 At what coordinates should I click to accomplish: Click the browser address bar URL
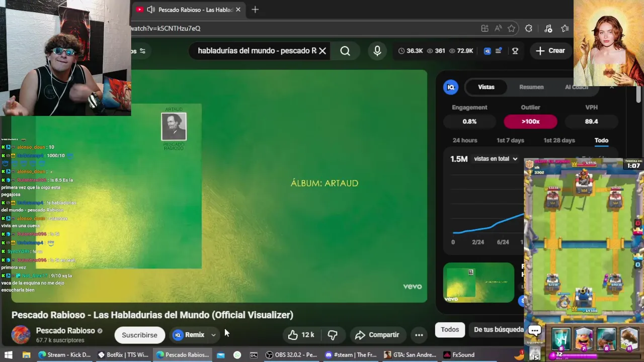tap(166, 29)
